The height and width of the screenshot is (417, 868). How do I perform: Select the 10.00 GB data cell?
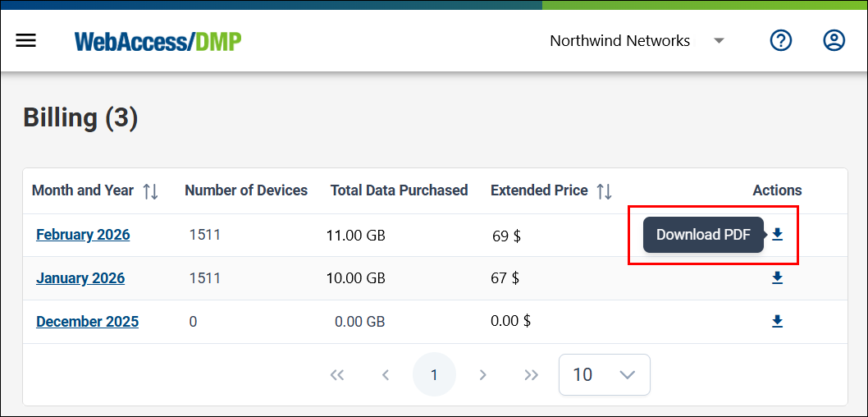pyautogui.click(x=356, y=278)
